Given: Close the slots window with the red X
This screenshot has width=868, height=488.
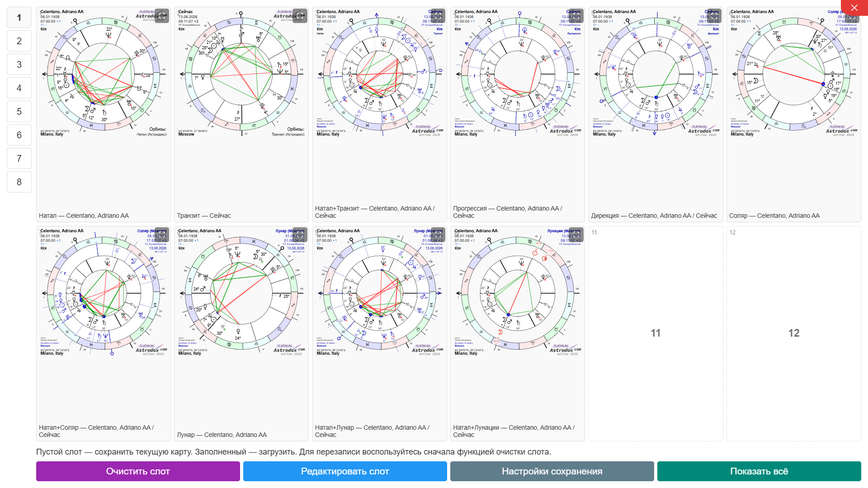Looking at the screenshot, I should point(854,8).
